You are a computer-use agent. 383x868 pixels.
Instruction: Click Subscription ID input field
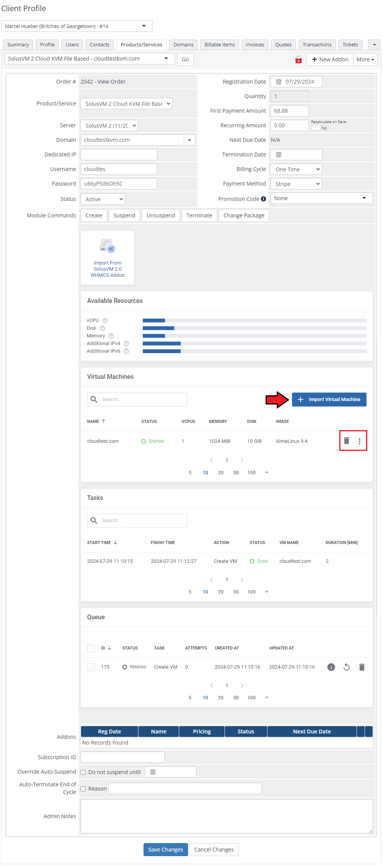coord(123,757)
